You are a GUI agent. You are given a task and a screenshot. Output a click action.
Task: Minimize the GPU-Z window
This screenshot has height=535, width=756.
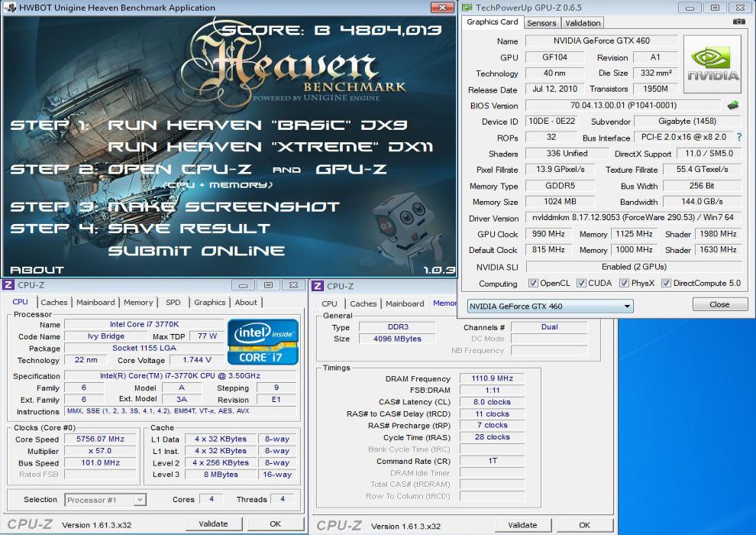coord(690,8)
